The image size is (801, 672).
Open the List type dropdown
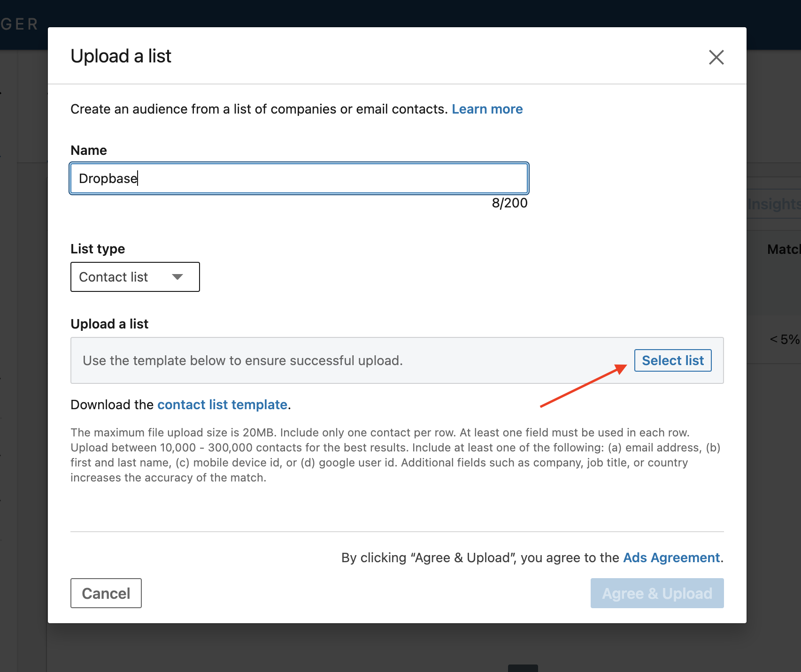135,277
